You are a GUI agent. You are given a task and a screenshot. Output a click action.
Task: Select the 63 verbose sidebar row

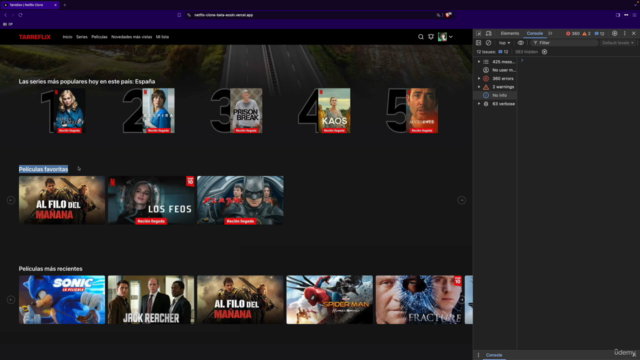click(x=495, y=104)
